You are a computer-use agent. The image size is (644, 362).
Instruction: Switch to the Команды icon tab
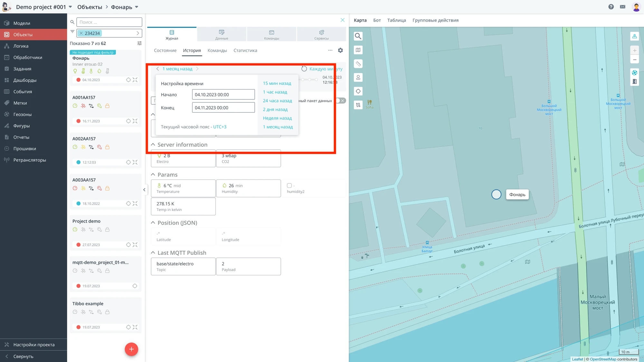tap(271, 34)
